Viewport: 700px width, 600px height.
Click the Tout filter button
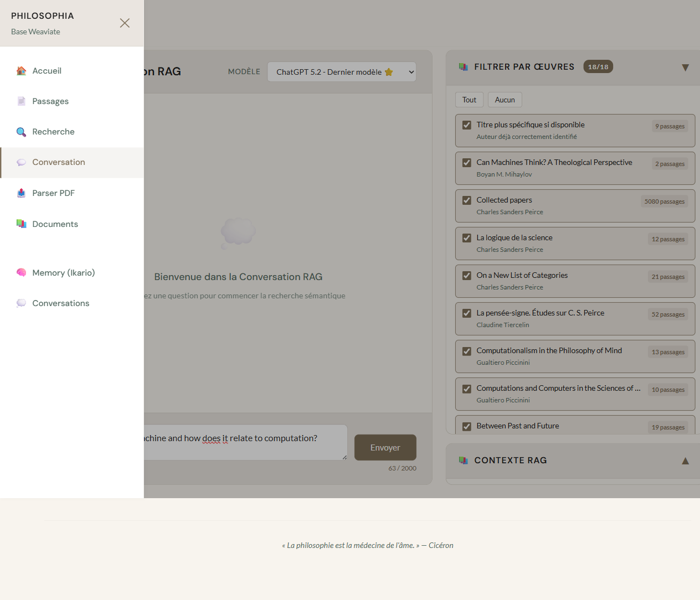click(x=469, y=100)
